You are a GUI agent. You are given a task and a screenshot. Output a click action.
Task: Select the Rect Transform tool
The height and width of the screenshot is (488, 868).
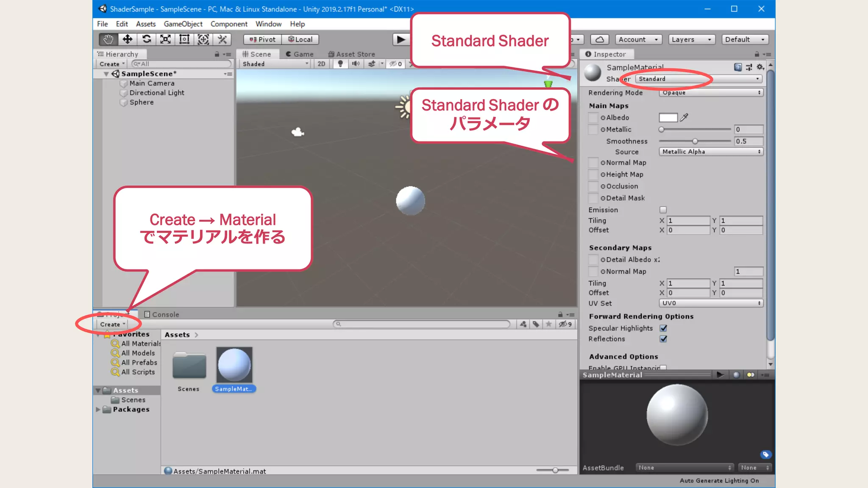click(x=184, y=39)
